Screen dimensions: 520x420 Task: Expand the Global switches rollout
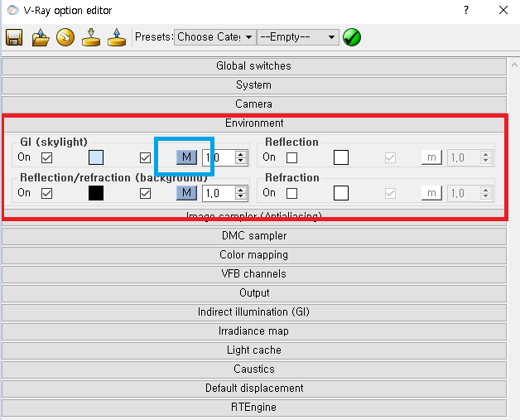(x=254, y=66)
